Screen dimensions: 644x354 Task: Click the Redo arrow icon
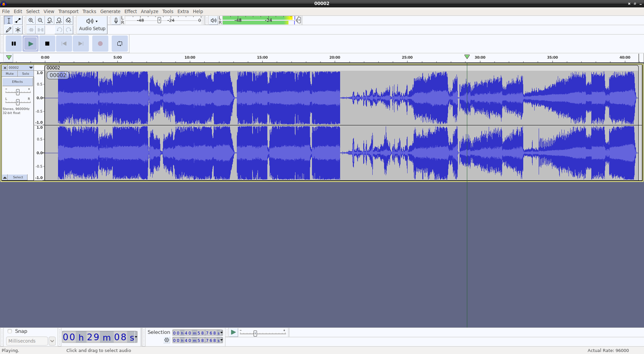pyautogui.click(x=68, y=30)
